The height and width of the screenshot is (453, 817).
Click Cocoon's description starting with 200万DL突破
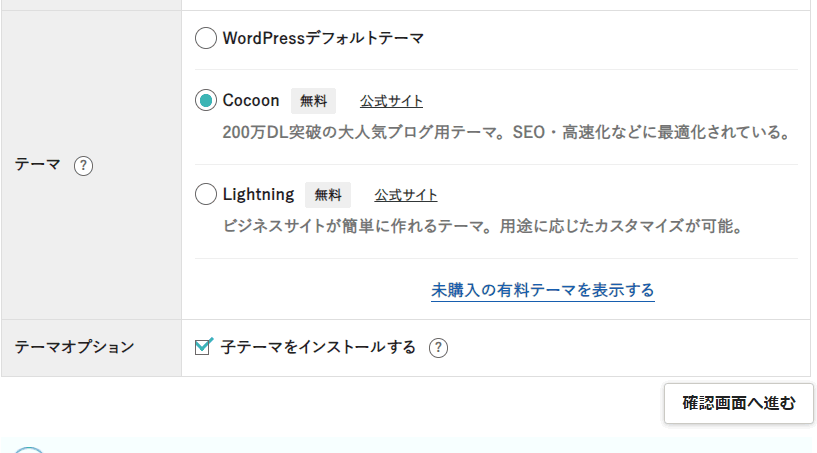coord(507,131)
